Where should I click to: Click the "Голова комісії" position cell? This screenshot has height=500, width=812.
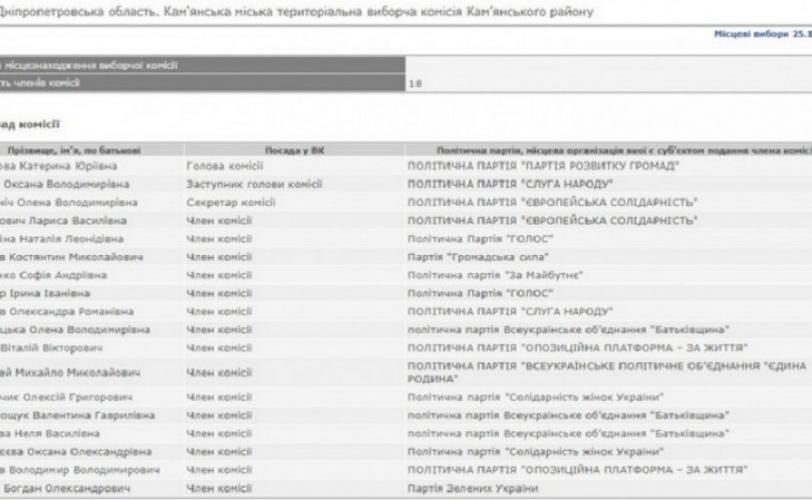pyautogui.click(x=225, y=166)
